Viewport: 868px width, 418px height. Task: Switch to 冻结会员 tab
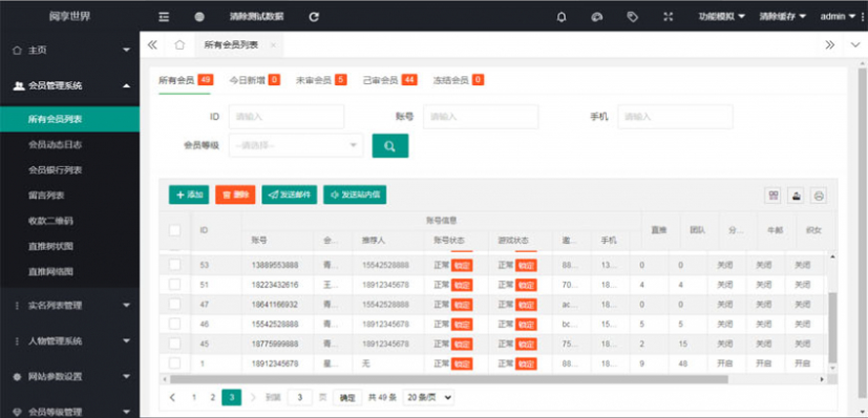pyautogui.click(x=458, y=80)
